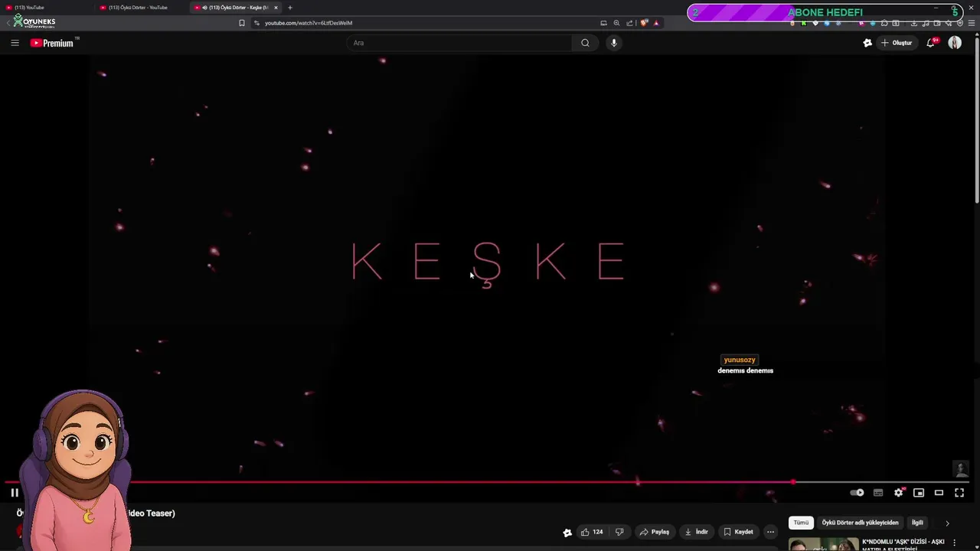The width and height of the screenshot is (980, 551).
Task: Select the İlgili filter chip
Action: (917, 523)
